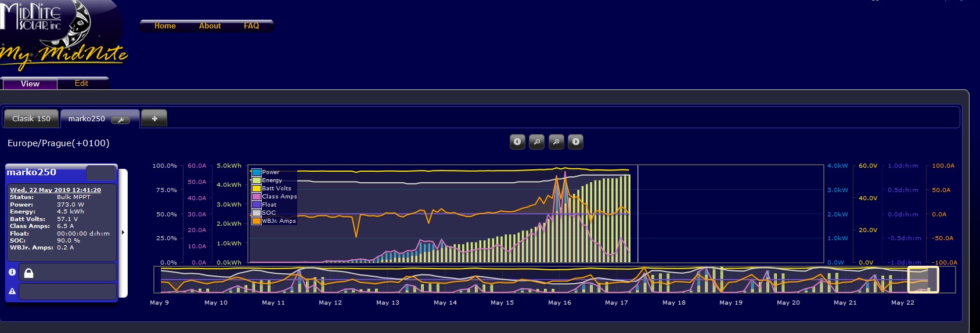Image resolution: width=980 pixels, height=333 pixels.
Task: Open marko250 tab wrench settings
Action: pyautogui.click(x=120, y=120)
